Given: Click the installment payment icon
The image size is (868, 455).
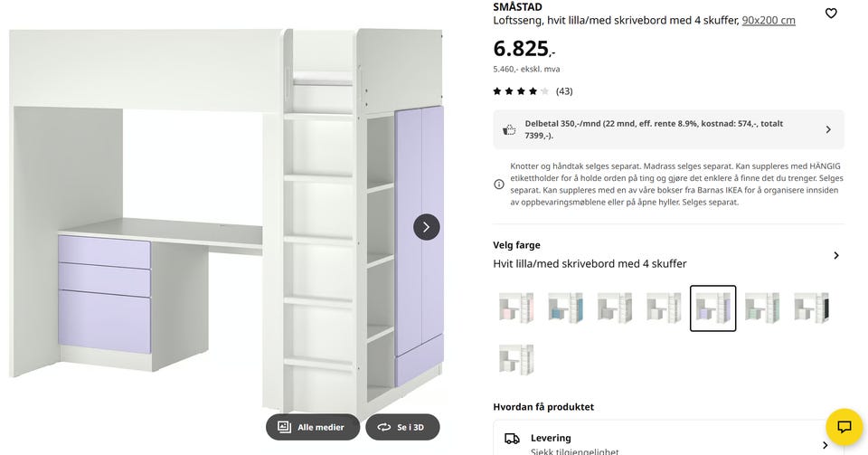Looking at the screenshot, I should (509, 129).
